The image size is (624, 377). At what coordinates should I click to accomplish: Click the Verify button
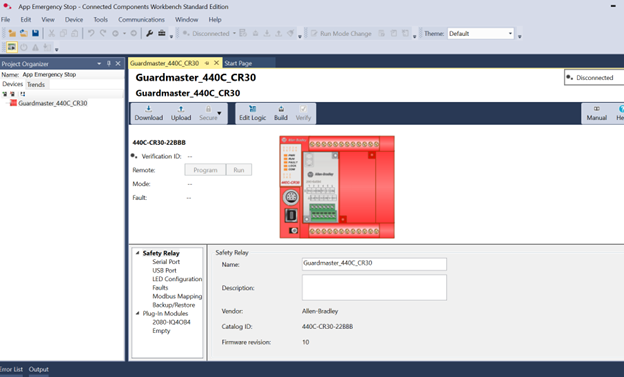303,113
